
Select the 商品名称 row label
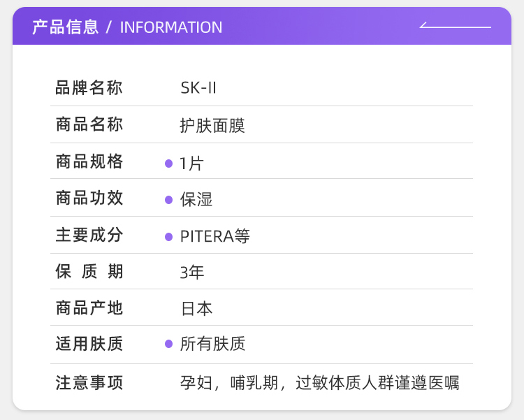[x=89, y=125]
